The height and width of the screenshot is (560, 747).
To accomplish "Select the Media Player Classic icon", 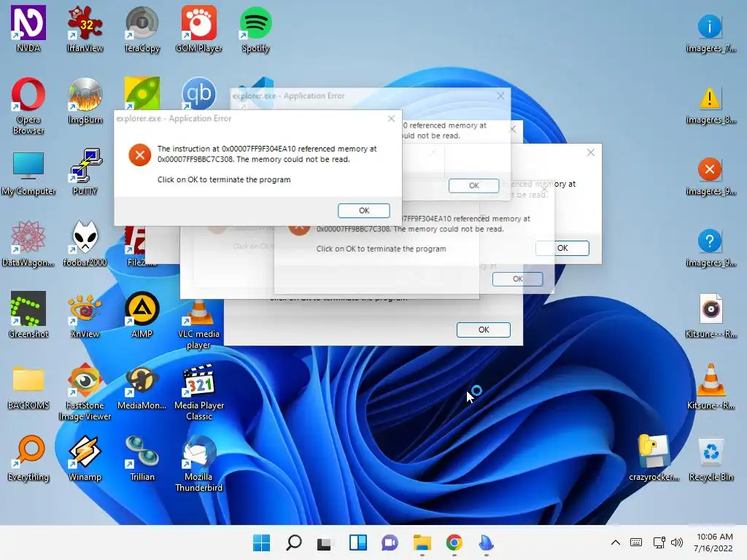I will pos(198,392).
